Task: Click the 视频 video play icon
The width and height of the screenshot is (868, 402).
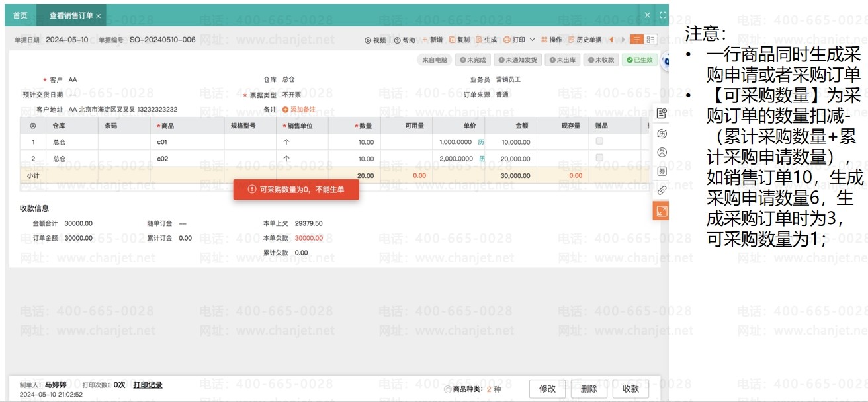Action: (x=368, y=40)
